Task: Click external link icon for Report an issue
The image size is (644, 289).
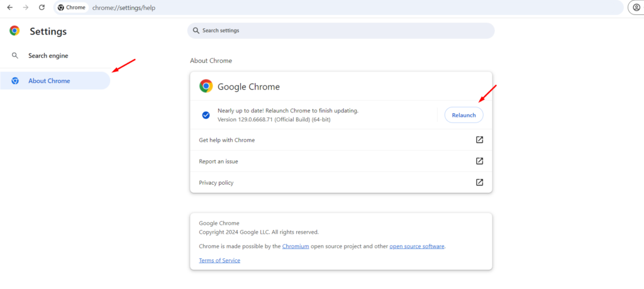Action: coord(479,161)
